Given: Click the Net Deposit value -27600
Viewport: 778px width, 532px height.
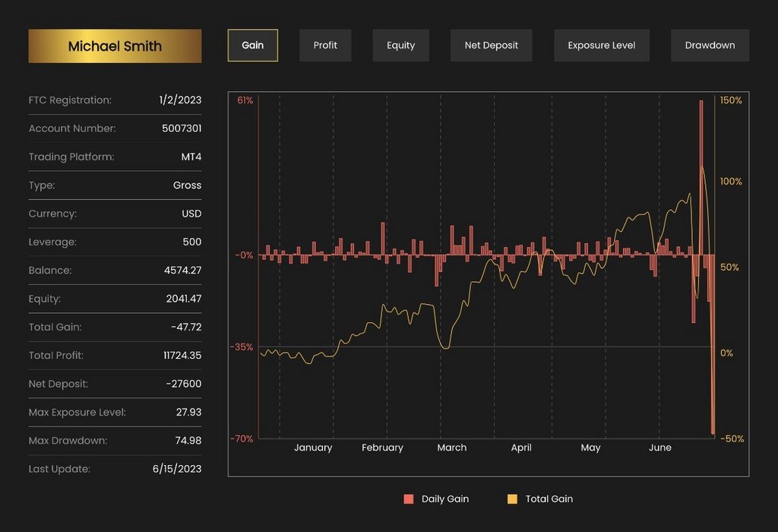Looking at the screenshot, I should coord(184,384).
